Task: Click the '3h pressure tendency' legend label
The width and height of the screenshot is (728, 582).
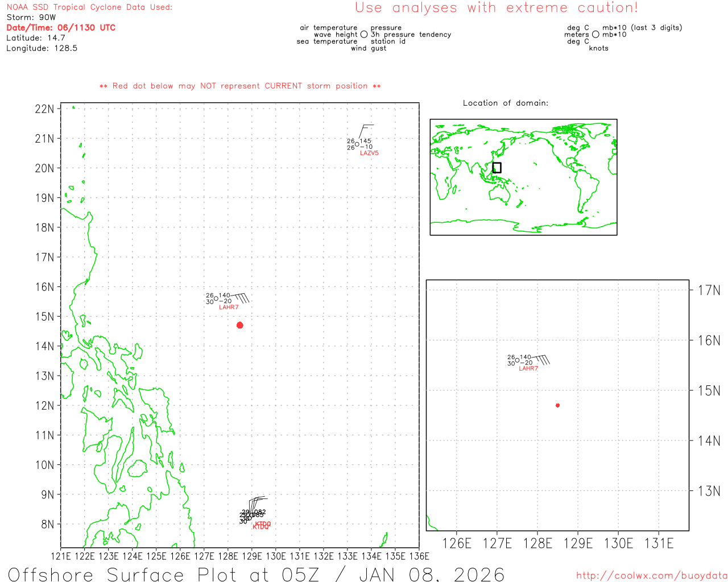Action: click(x=411, y=35)
